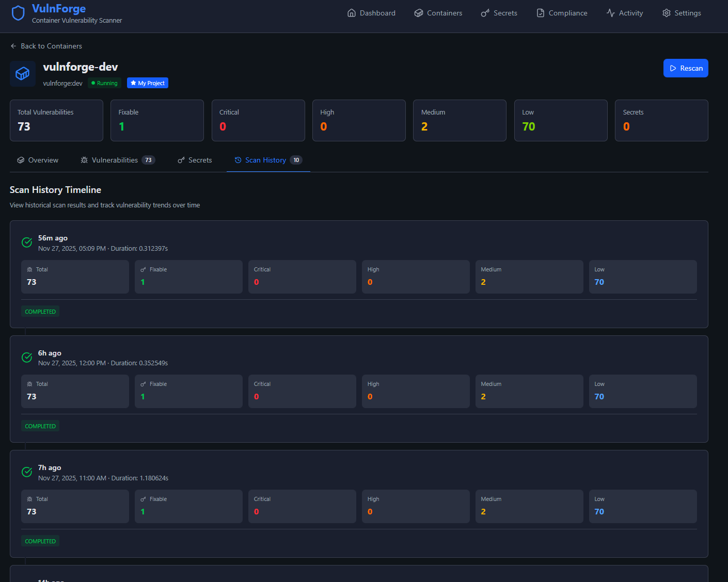Open the Activity page
This screenshot has width=728, height=582.
tap(625, 13)
